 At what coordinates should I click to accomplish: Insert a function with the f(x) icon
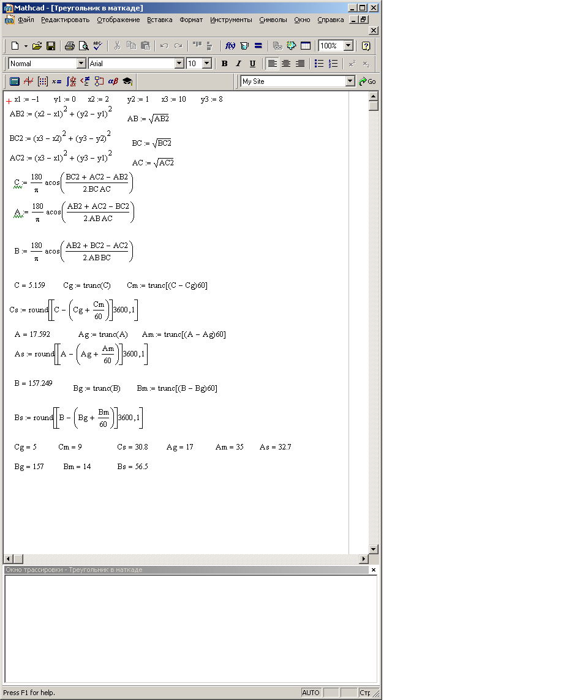230,45
